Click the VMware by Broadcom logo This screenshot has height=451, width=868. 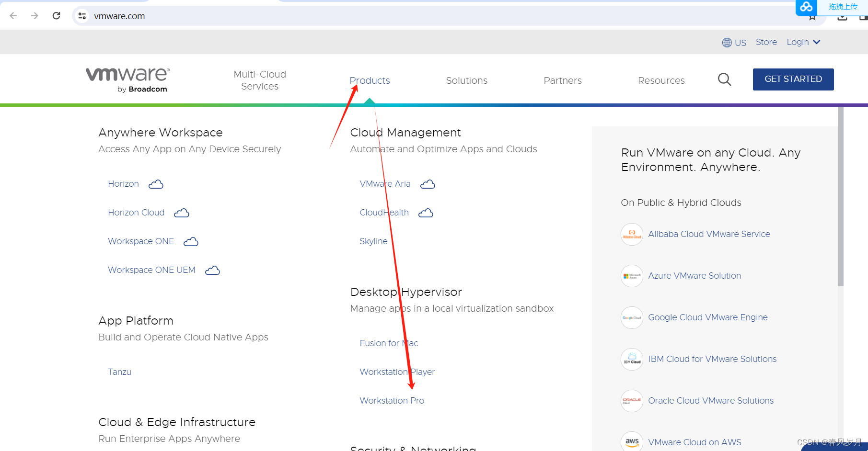pyautogui.click(x=127, y=79)
